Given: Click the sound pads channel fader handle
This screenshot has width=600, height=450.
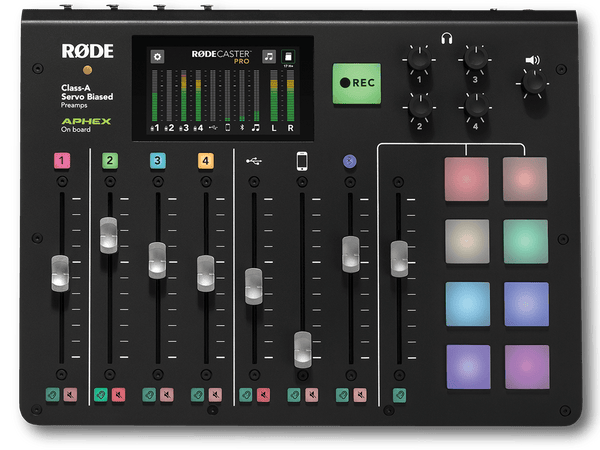Looking at the screenshot, I should click(399, 259).
